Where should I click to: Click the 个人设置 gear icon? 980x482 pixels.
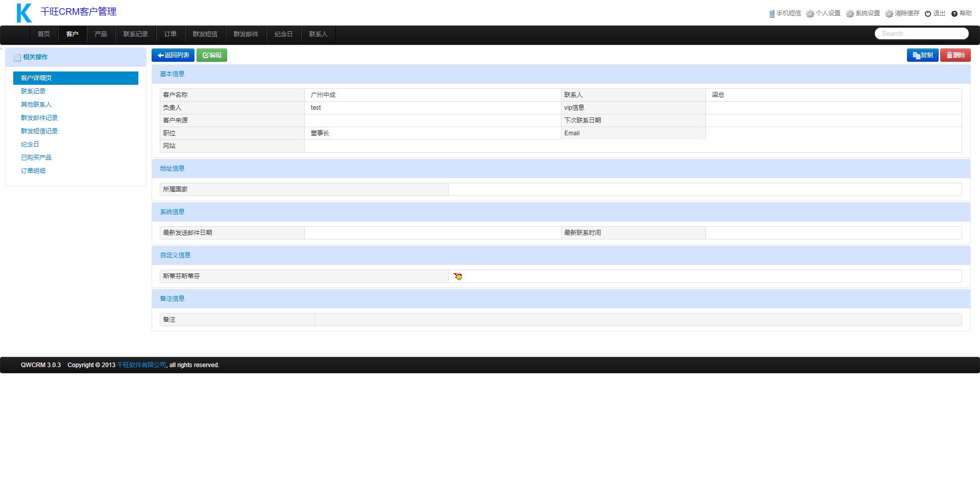(x=810, y=14)
